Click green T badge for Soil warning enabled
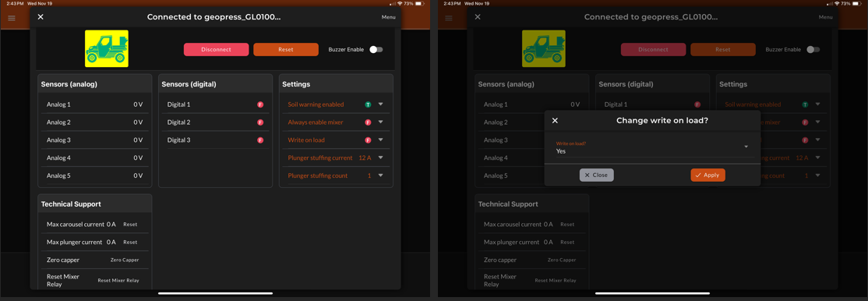The width and height of the screenshot is (868, 301). 368,104
